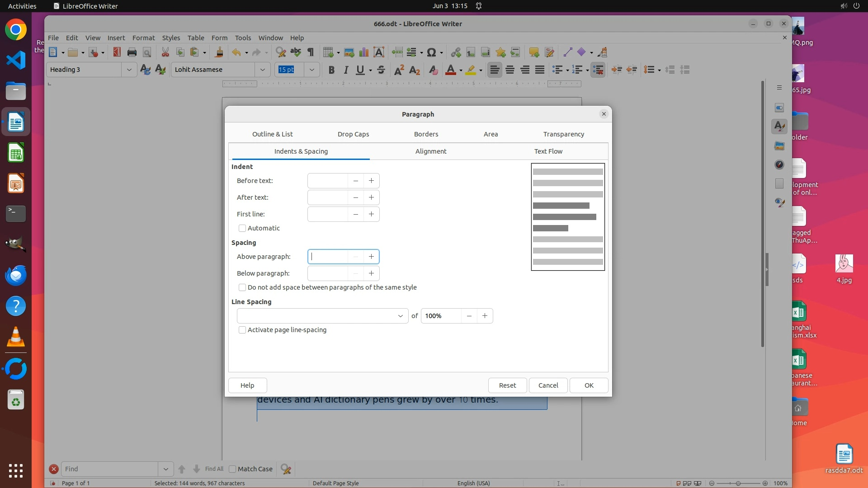Image resolution: width=868 pixels, height=488 pixels.
Task: Open the Navigator sidebar icon
Action: (x=779, y=165)
